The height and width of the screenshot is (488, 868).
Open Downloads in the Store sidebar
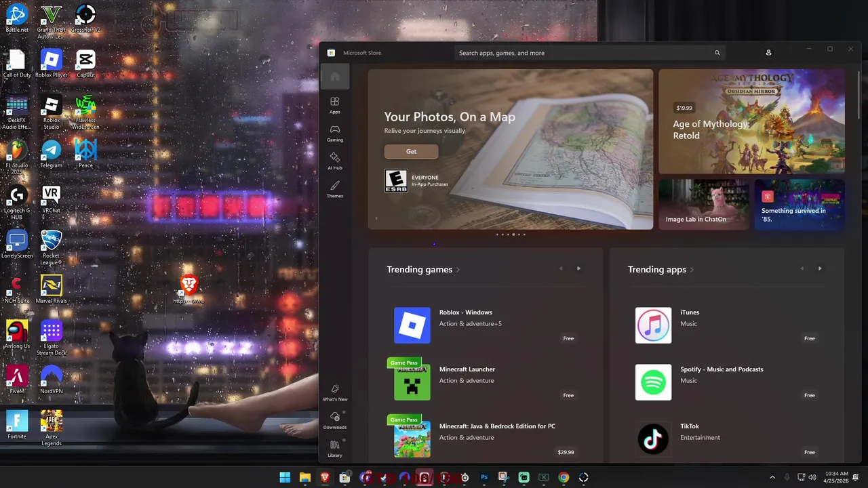tap(335, 420)
